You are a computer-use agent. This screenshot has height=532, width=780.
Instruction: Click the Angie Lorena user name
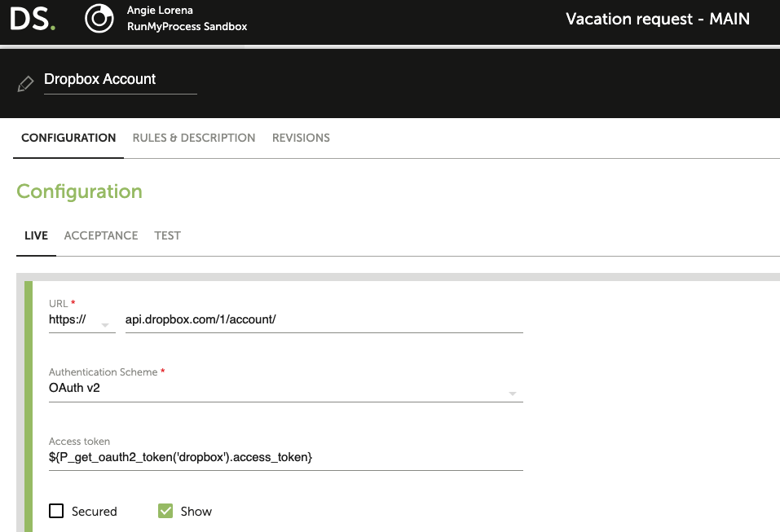pos(160,10)
